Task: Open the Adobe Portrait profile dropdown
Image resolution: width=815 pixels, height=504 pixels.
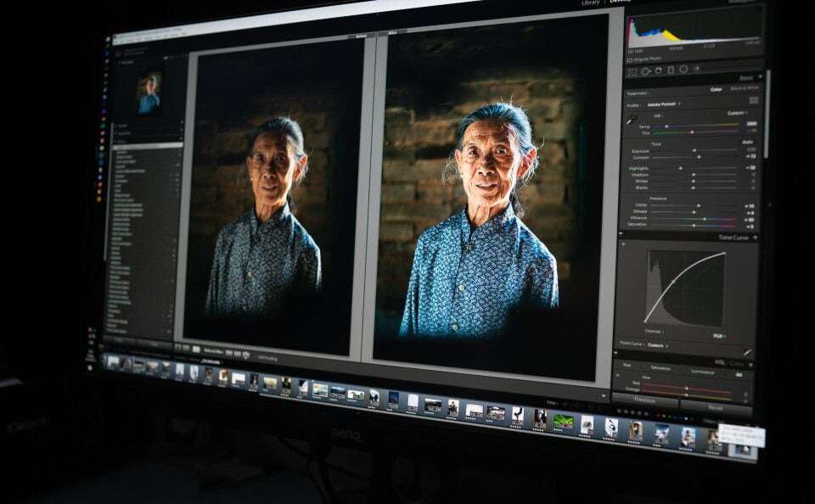Action: tap(663, 104)
